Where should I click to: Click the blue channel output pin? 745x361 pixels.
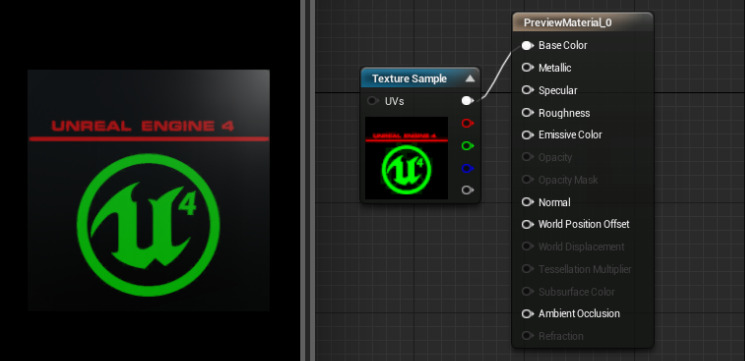(x=468, y=168)
